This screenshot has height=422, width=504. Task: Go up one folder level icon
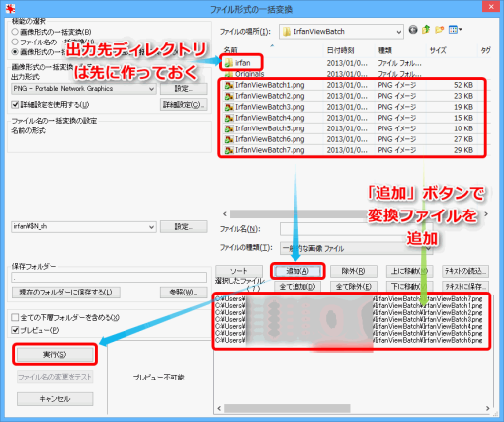[426, 30]
